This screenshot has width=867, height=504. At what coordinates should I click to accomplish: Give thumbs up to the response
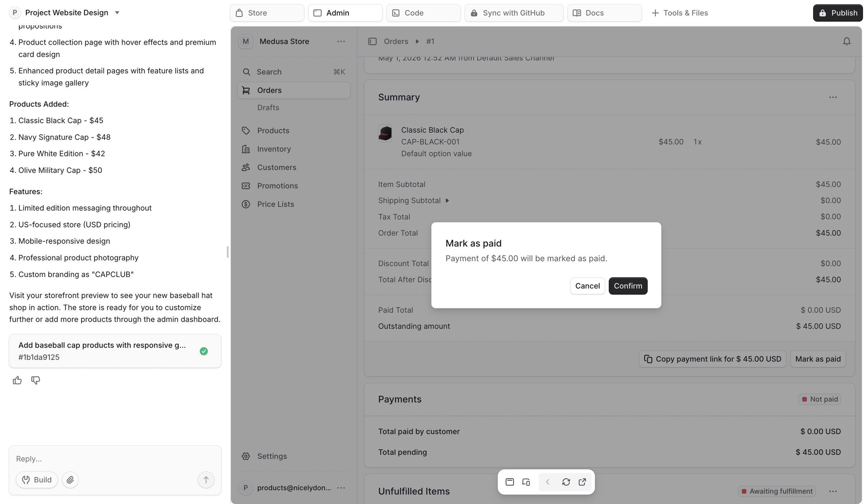[x=17, y=380]
